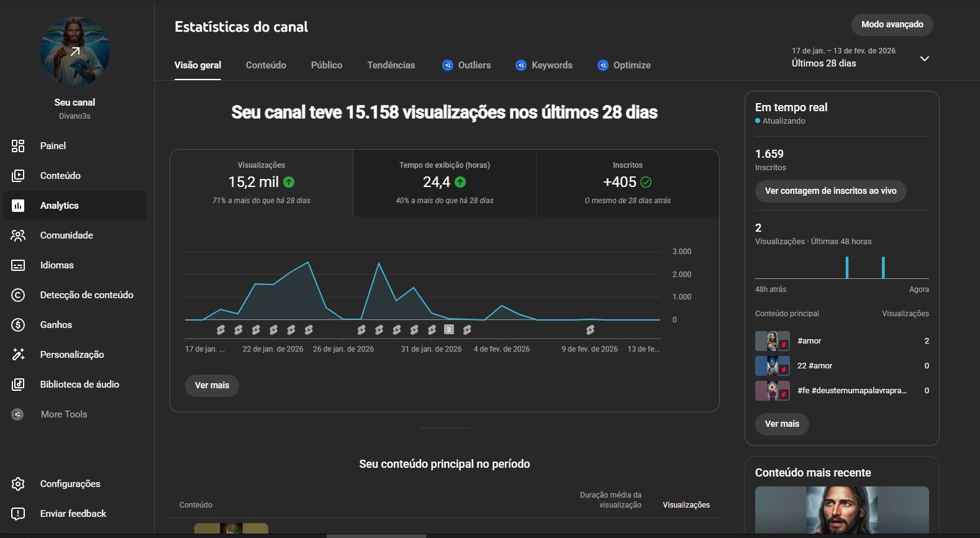Open Biblioteca de áudio icon
Image resolution: width=980 pixels, height=538 pixels.
[x=18, y=385]
